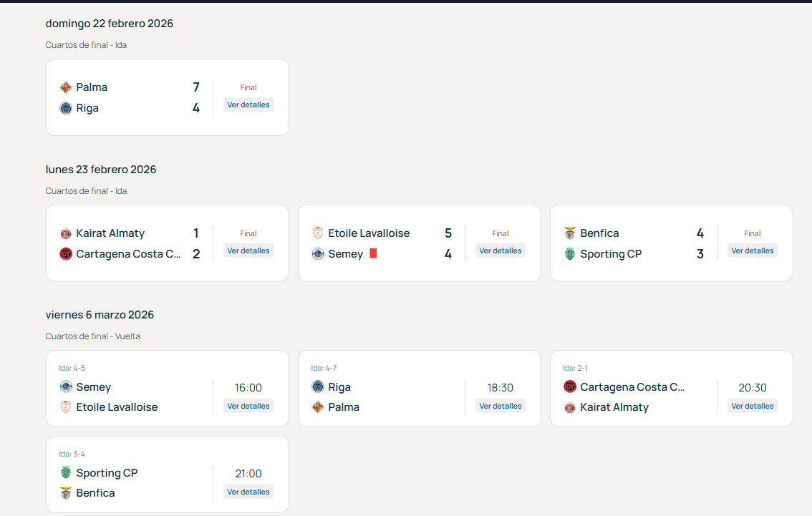Click Semey badge in the 16:00 second-leg match

click(66, 387)
